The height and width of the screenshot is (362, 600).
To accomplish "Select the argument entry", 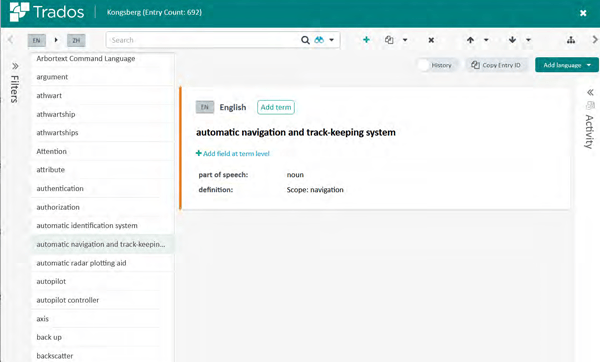I will pyautogui.click(x=103, y=77).
